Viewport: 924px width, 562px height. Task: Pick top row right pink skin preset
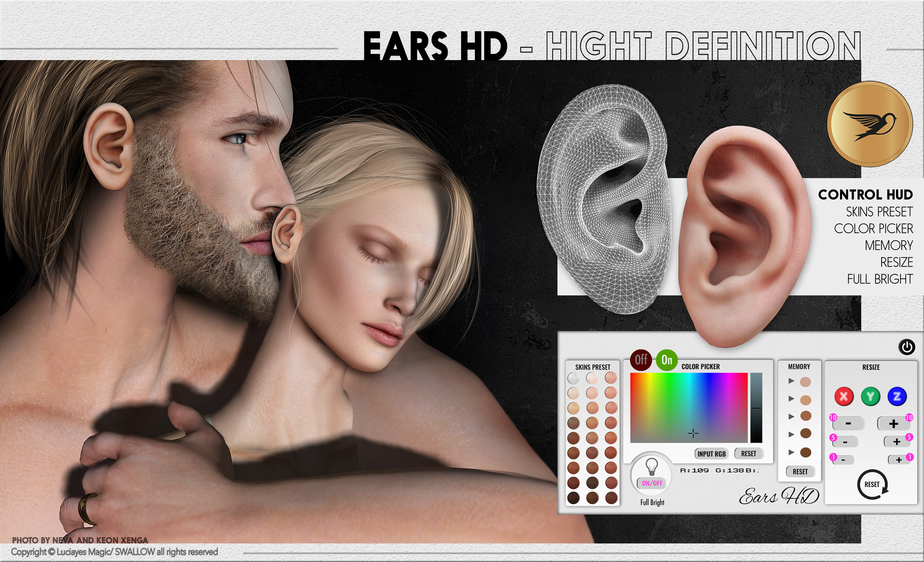[611, 378]
